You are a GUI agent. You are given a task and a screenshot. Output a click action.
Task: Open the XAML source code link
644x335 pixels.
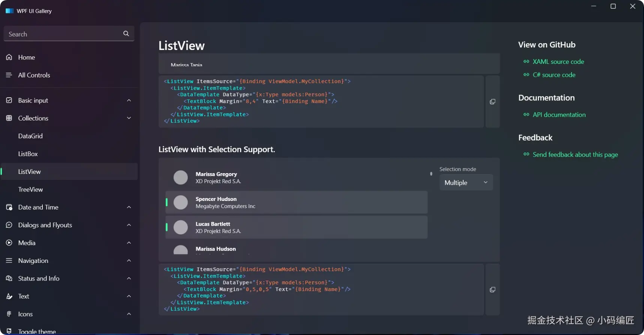[x=558, y=62]
